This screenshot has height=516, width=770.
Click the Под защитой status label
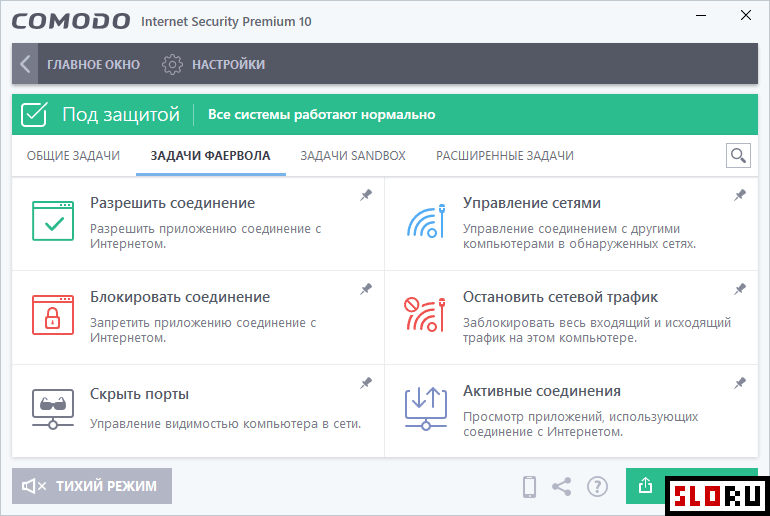[x=121, y=114]
